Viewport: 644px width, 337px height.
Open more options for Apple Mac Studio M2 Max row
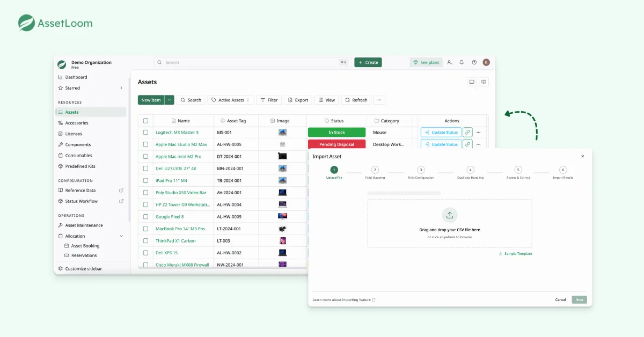coord(479,144)
